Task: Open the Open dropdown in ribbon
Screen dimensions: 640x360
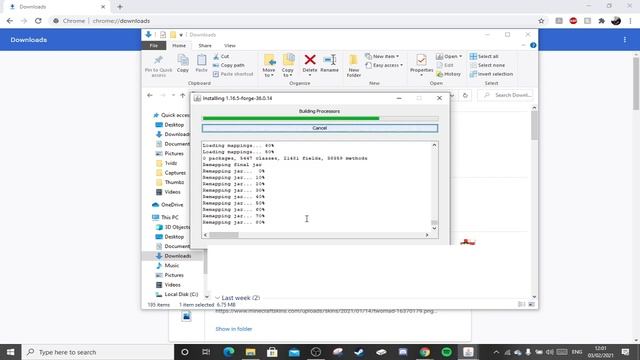Action: pyautogui.click(x=449, y=56)
